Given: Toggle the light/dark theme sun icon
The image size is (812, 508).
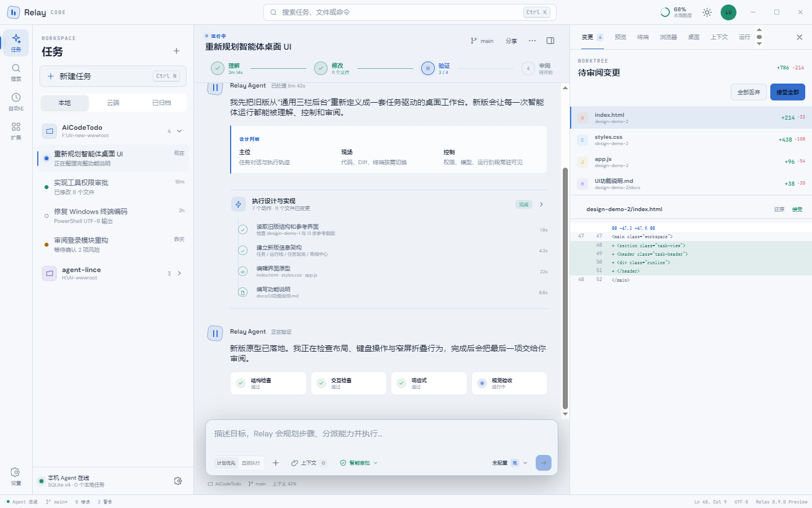Looking at the screenshot, I should [x=707, y=12].
